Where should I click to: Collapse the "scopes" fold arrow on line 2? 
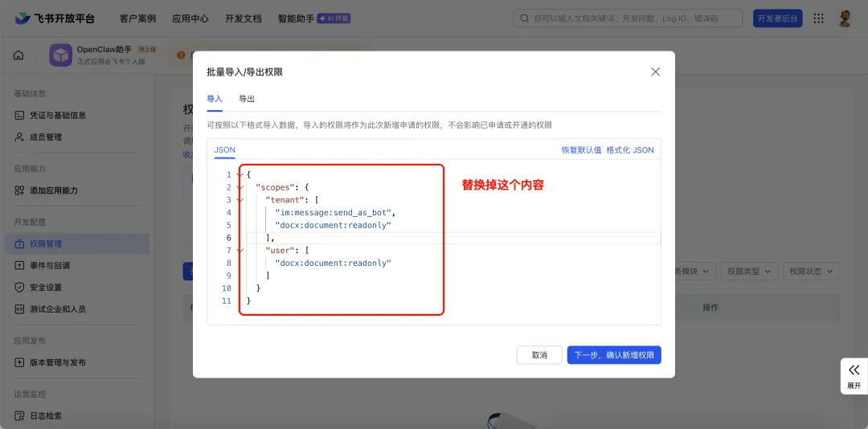pos(240,188)
